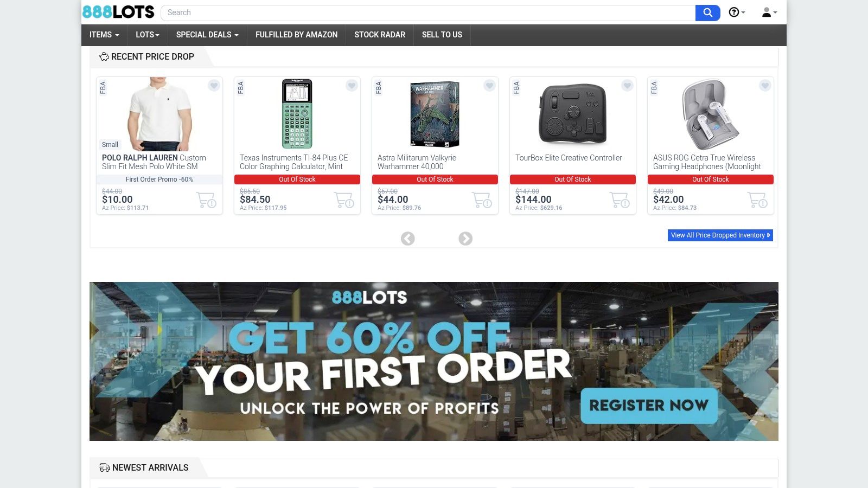The width and height of the screenshot is (868, 488).
Task: Toggle wishlist heart on Warhammer Valkyrie
Action: 490,86
